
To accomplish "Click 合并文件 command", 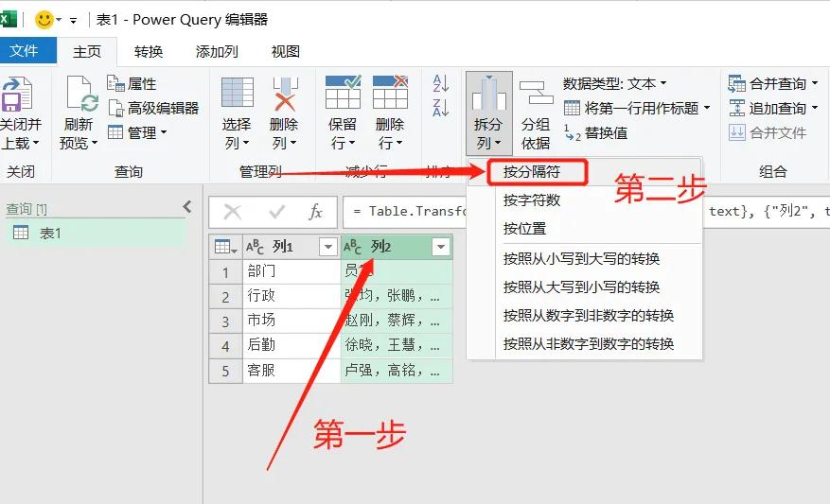I will 767,132.
